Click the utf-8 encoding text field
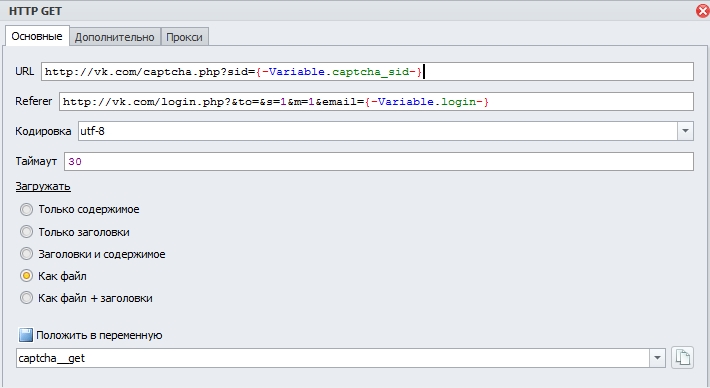710x388 pixels. click(x=378, y=131)
